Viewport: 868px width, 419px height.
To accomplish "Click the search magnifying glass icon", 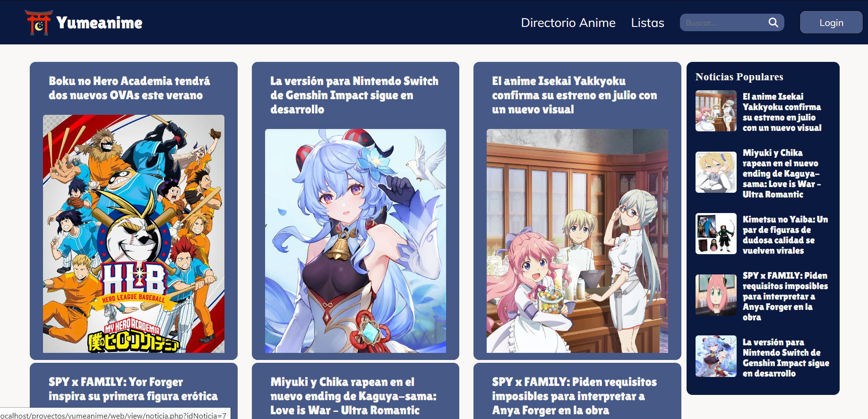I will click(773, 23).
